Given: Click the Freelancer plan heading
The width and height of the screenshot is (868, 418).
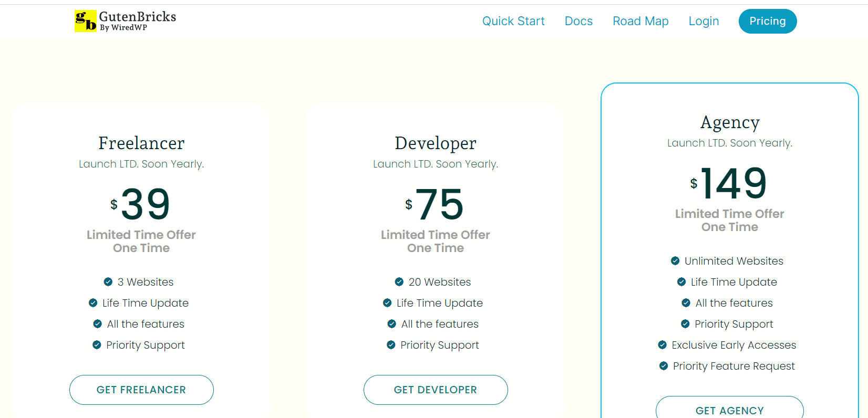Looking at the screenshot, I should (x=141, y=143).
